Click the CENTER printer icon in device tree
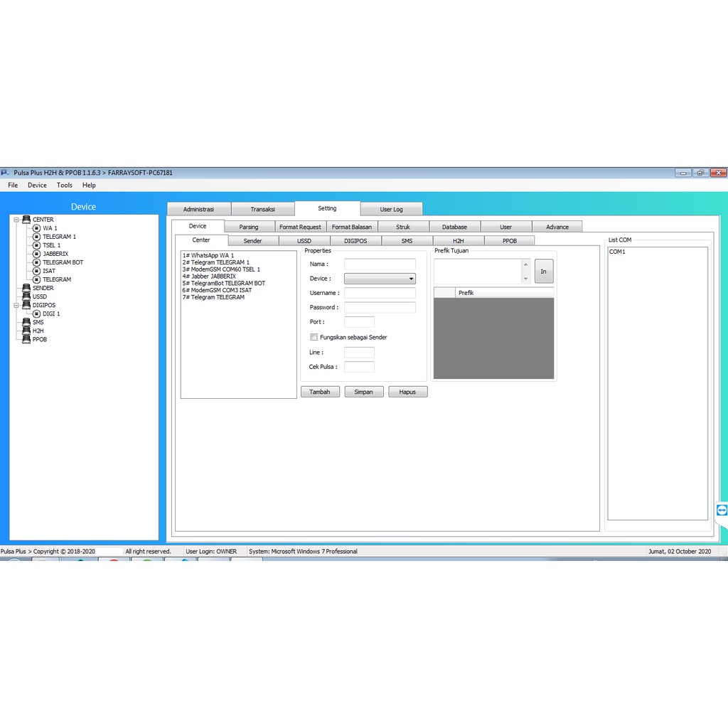The image size is (728, 728). click(26, 219)
